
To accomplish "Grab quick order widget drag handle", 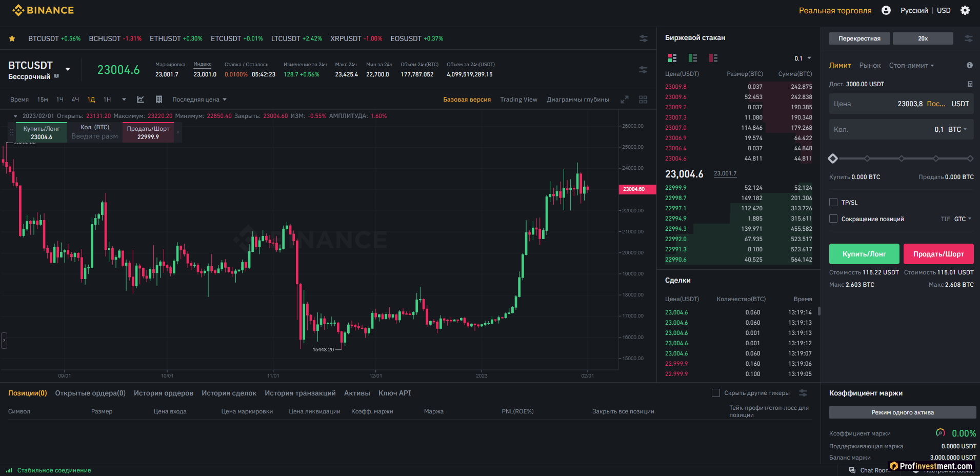I will click(x=12, y=132).
